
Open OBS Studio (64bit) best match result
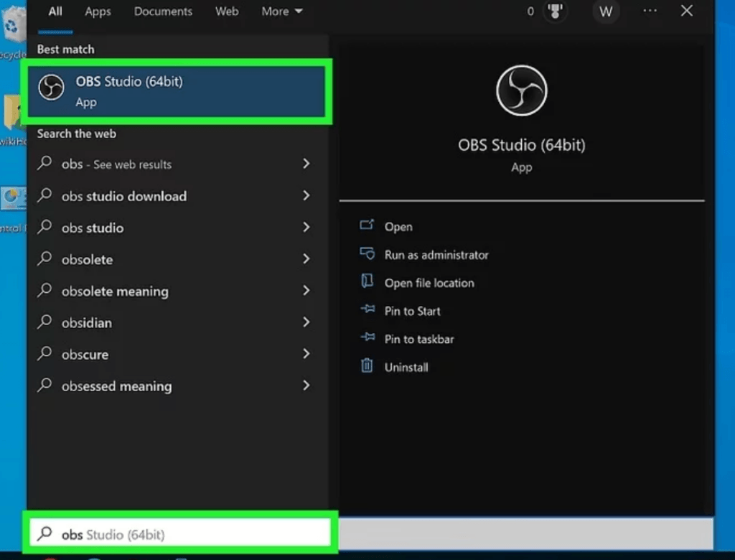point(177,91)
